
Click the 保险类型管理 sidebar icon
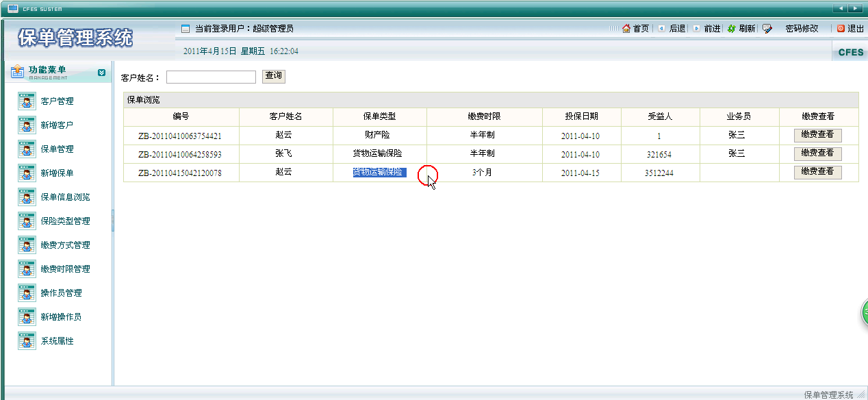point(27,221)
